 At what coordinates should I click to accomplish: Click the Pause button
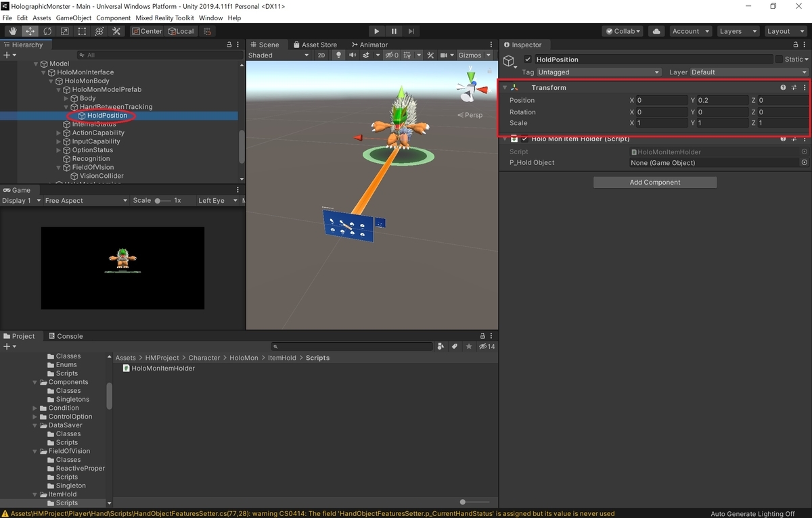pyautogui.click(x=394, y=31)
